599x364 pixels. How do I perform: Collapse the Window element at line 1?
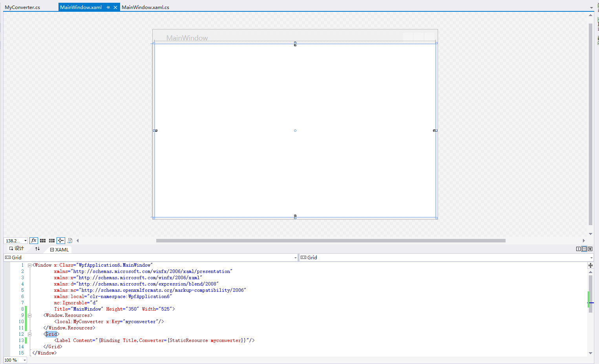(29, 265)
